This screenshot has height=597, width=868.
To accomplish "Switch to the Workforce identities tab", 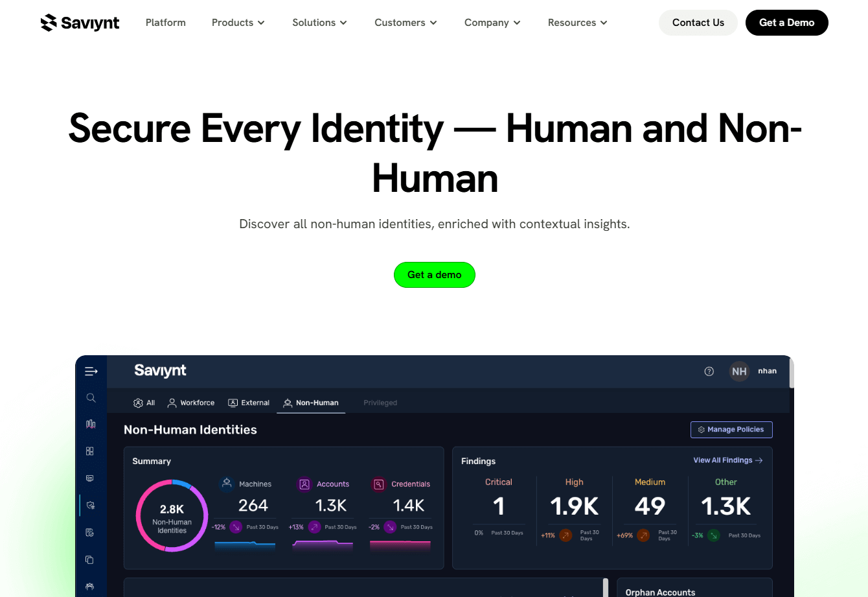I will pos(191,403).
